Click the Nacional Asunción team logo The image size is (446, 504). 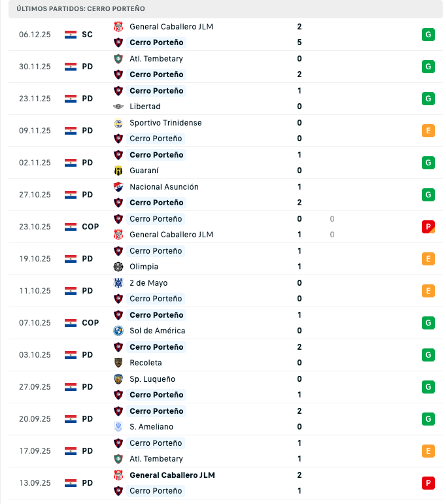[118, 187]
